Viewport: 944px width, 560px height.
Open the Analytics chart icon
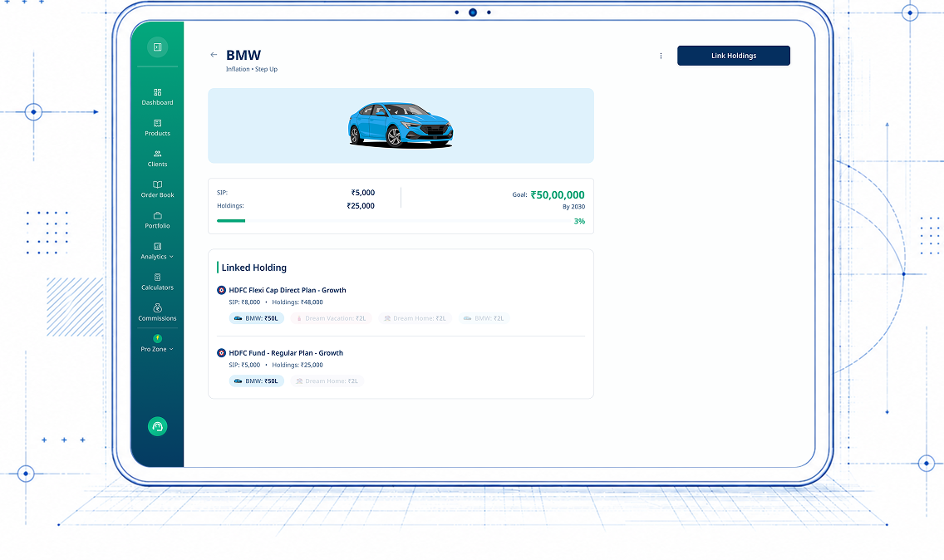click(x=157, y=246)
